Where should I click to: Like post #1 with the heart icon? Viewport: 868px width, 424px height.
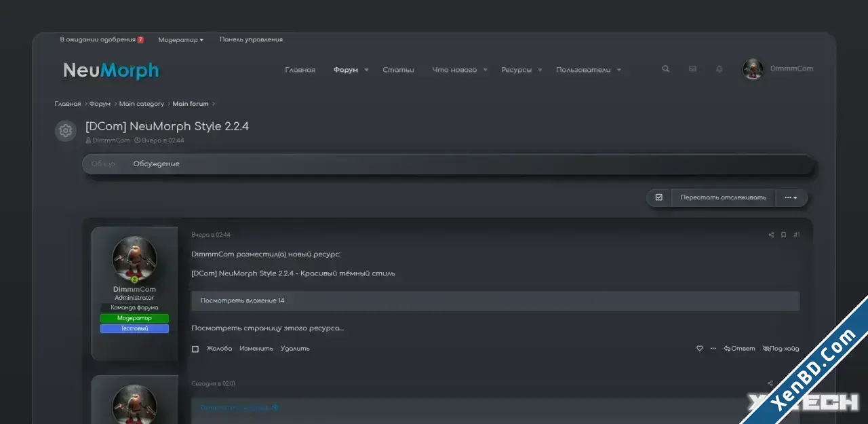(700, 349)
